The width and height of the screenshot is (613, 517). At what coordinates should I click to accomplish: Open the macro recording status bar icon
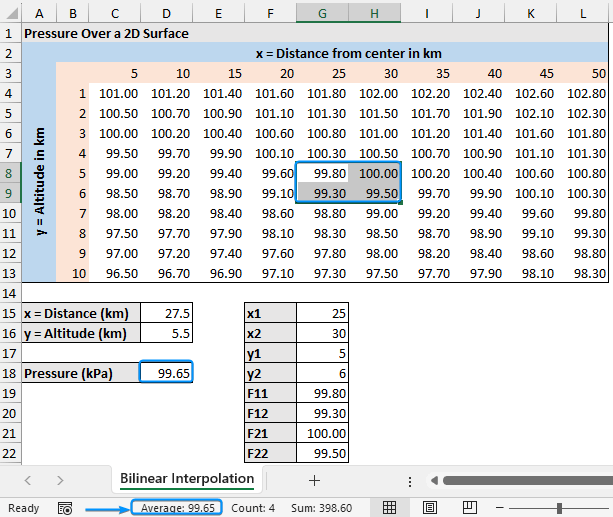[65, 508]
